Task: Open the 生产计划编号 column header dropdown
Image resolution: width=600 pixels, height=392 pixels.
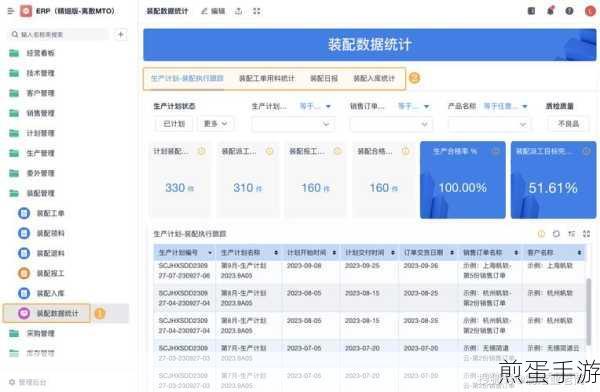Action: [210, 253]
